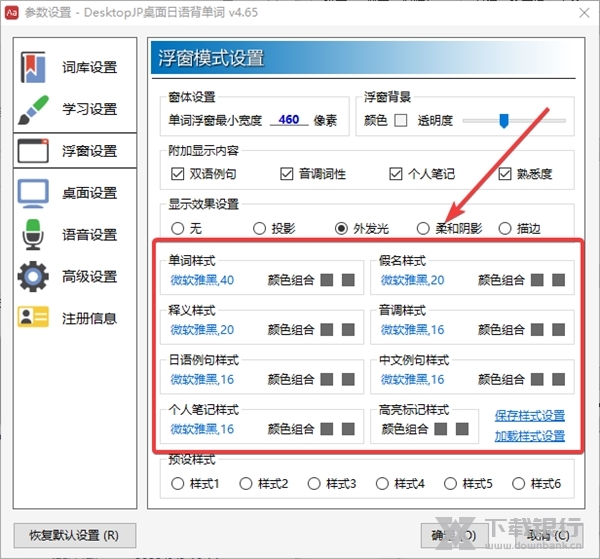
Task: Click 个人笔记样式 font link 微软雅黑,16
Action: 202,429
